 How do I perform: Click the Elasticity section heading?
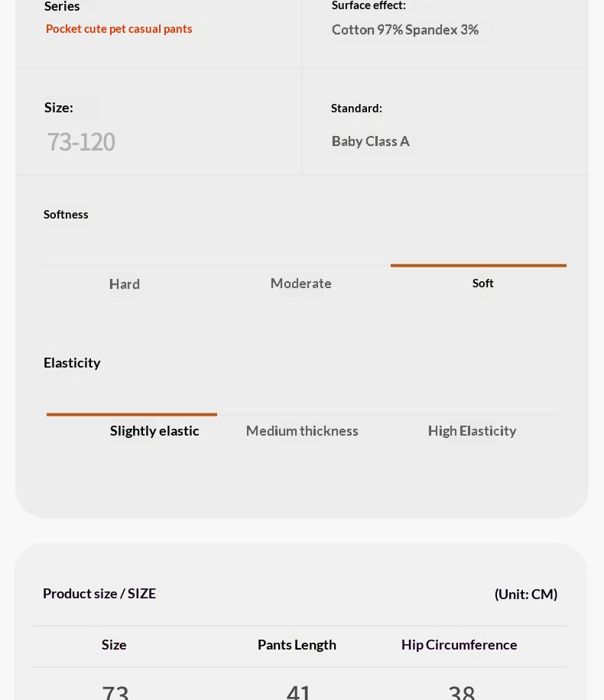point(72,363)
